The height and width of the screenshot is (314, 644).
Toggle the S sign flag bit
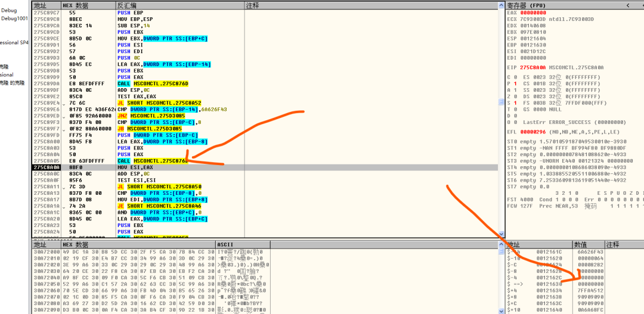[515, 102]
